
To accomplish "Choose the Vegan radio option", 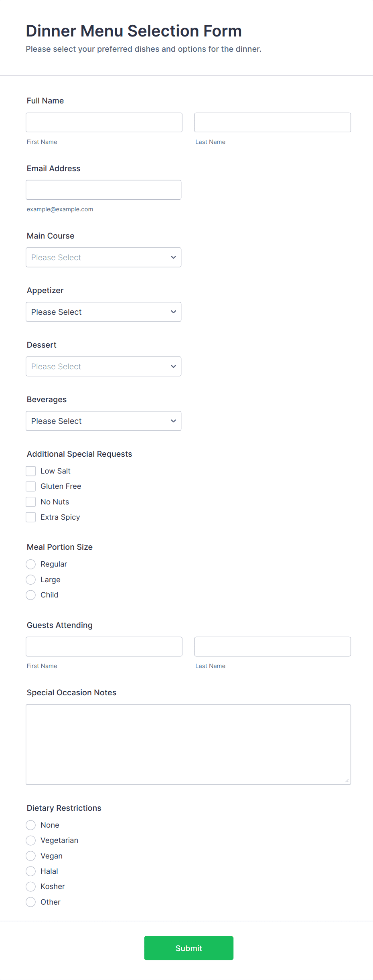I will (31, 856).
